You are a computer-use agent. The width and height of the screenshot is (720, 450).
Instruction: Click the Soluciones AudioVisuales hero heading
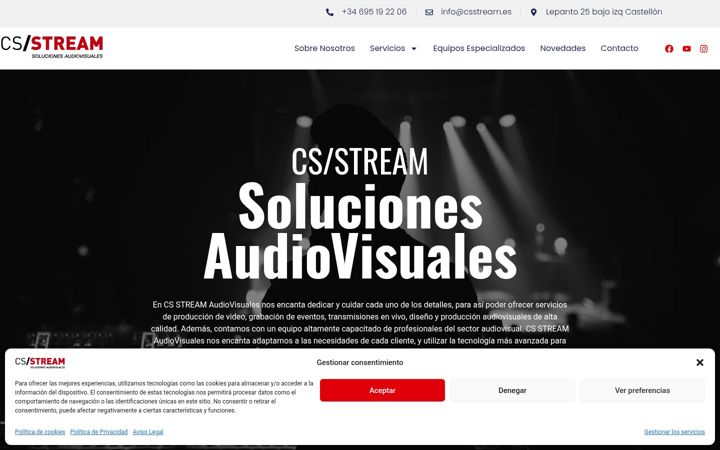(x=360, y=231)
